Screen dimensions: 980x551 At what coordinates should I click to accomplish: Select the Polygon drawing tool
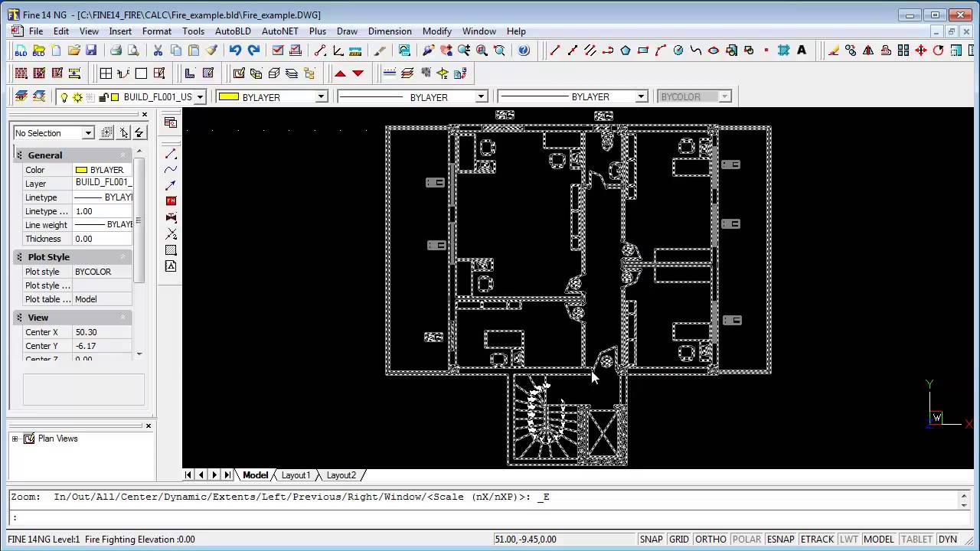tap(625, 51)
